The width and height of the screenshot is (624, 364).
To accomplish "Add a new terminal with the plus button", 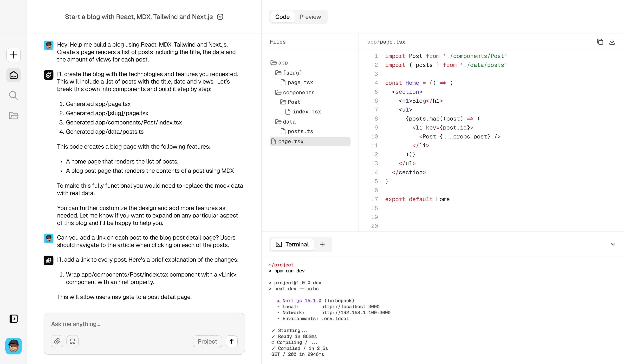I will (322, 244).
